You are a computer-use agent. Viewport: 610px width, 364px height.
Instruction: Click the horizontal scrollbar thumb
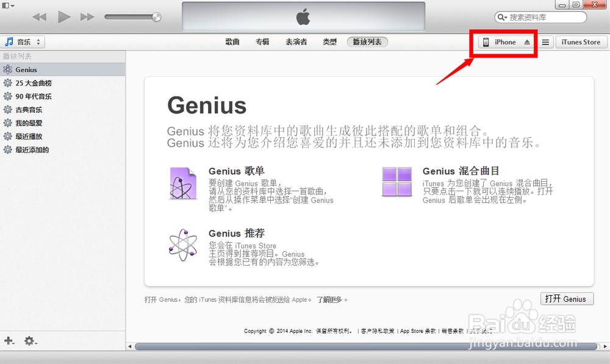tap(365, 346)
